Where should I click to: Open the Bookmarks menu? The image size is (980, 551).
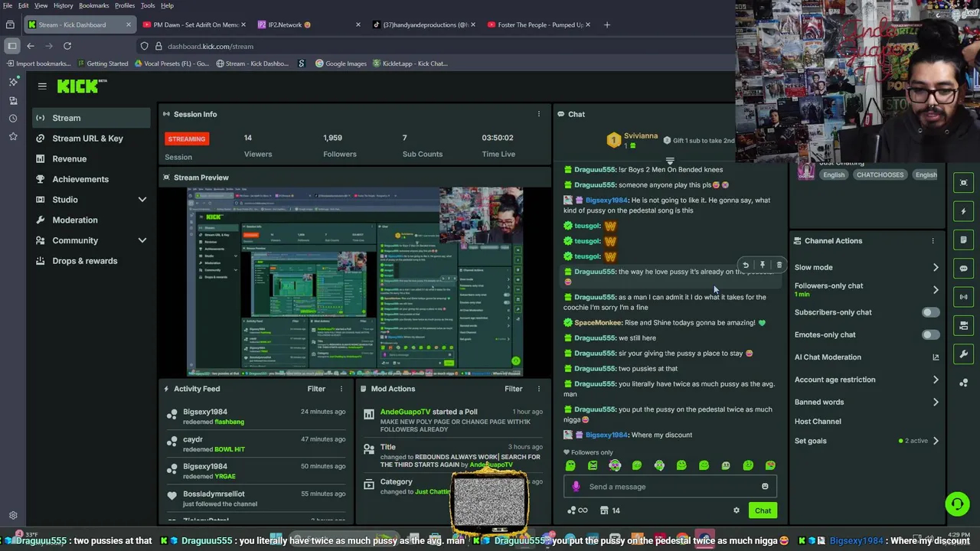[x=93, y=5]
